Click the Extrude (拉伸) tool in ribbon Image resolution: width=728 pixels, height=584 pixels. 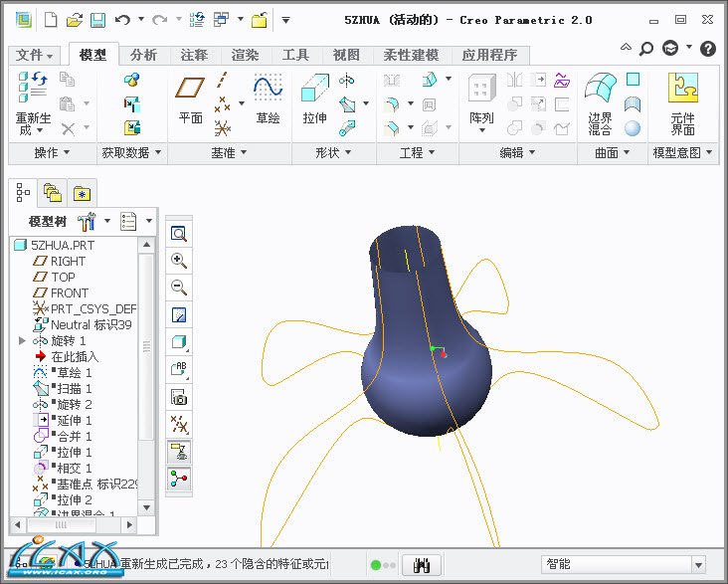314,97
